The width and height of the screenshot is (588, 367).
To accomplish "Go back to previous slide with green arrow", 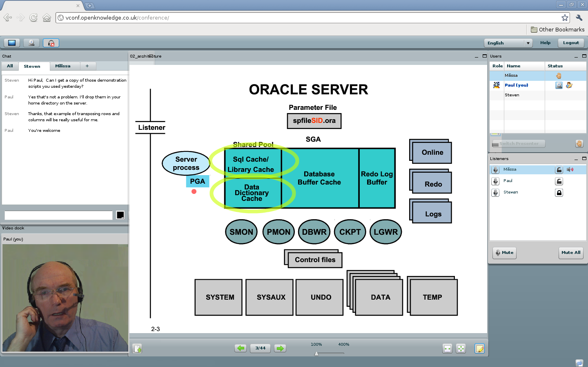I will (241, 348).
